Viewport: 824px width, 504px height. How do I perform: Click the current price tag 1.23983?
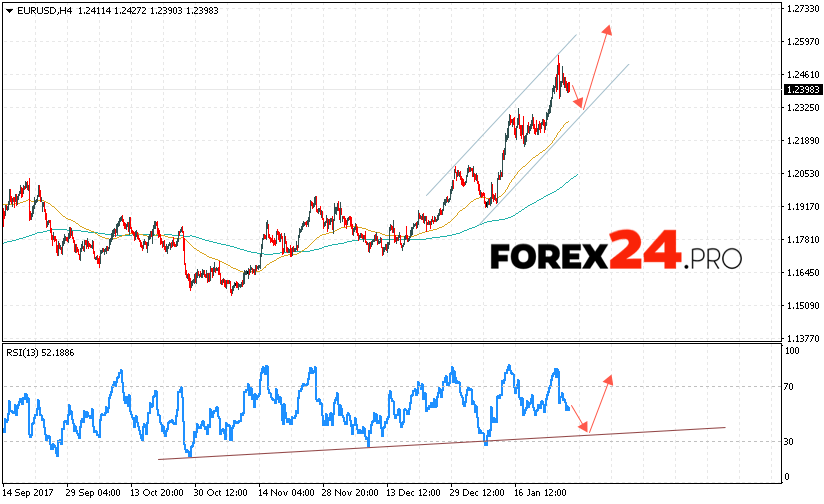(x=802, y=90)
